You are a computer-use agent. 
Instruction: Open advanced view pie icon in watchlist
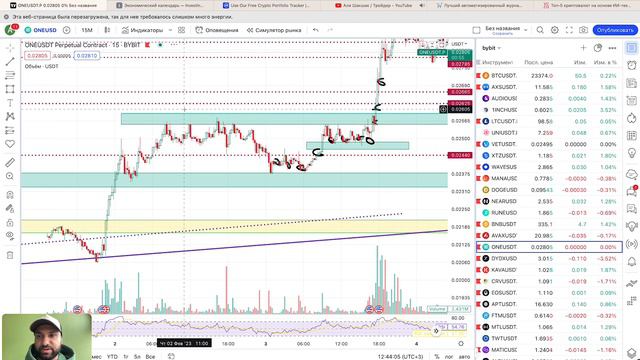pyautogui.click(x=598, y=48)
